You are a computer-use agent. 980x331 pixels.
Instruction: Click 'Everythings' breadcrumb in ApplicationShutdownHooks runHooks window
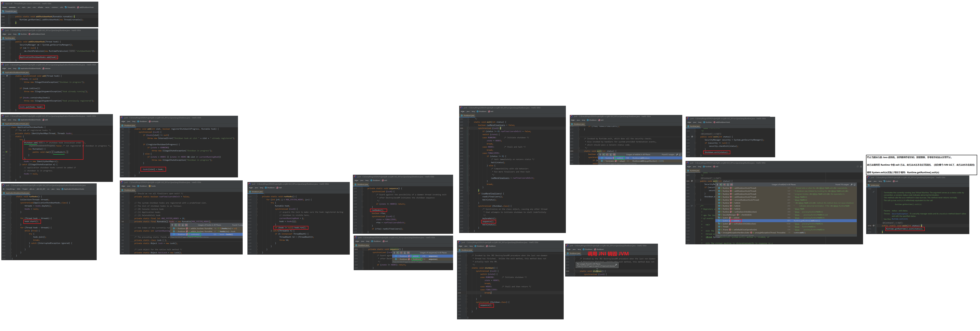coord(11,189)
